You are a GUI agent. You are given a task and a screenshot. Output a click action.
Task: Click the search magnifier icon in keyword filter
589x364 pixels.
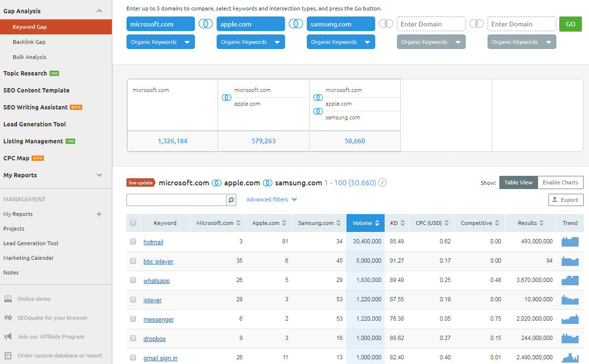[x=231, y=200]
